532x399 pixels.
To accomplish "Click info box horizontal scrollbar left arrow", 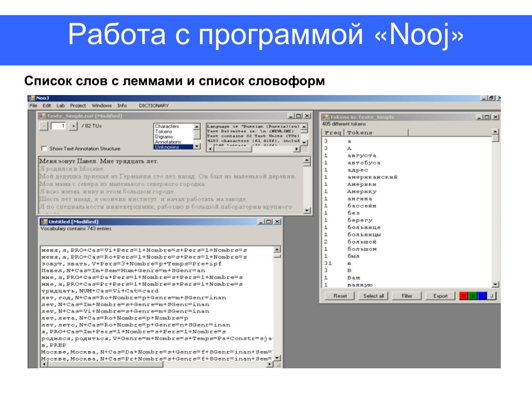I will (x=210, y=149).
